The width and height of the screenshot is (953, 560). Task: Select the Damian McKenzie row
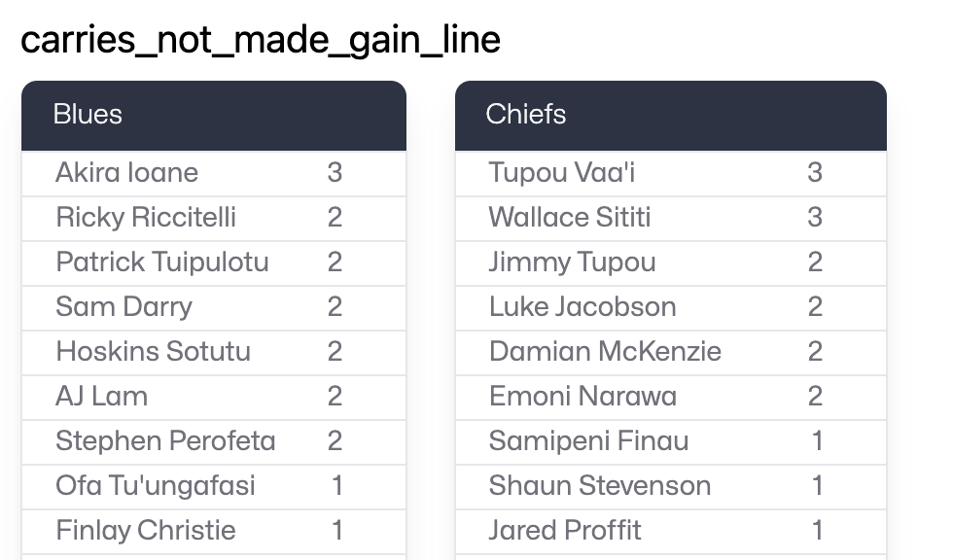[670, 352]
